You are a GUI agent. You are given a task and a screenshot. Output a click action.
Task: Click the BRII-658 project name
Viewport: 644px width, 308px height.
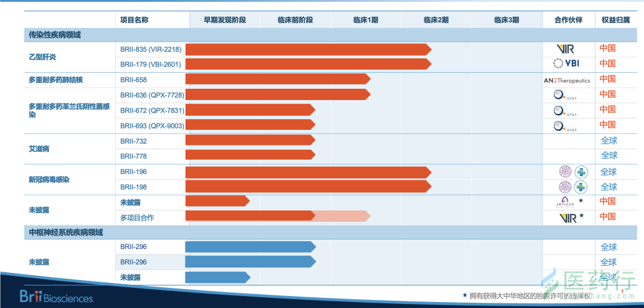(134, 80)
